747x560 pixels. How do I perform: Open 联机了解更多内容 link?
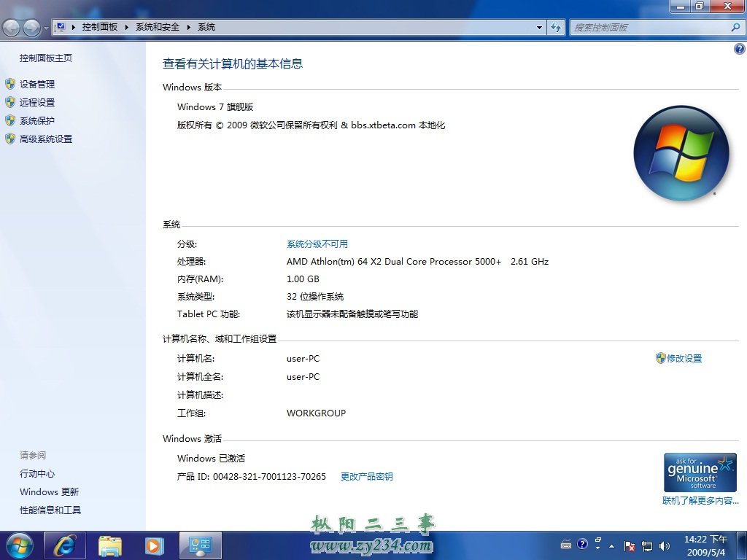700,500
